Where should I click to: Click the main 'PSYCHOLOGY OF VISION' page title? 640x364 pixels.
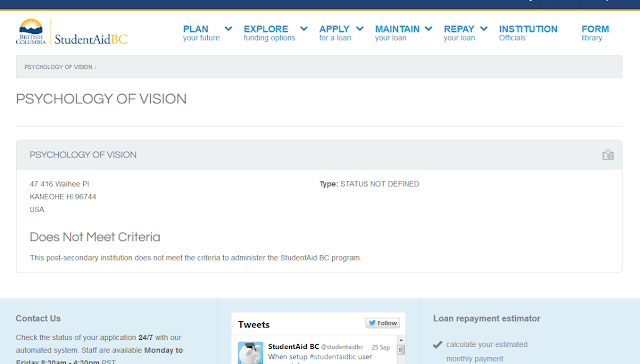tap(101, 99)
